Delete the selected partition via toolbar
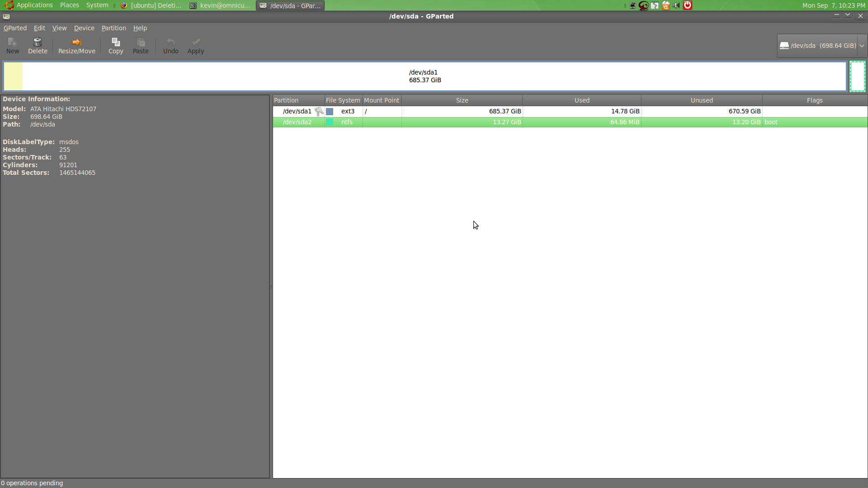The width and height of the screenshot is (868, 488). pyautogui.click(x=37, y=45)
